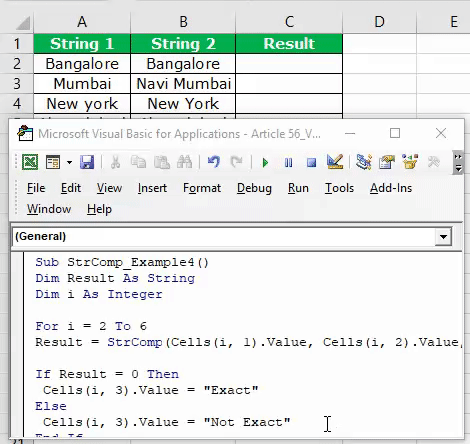Click the 'If Result = 0 Then' line
The image size is (470, 444).
tap(107, 374)
